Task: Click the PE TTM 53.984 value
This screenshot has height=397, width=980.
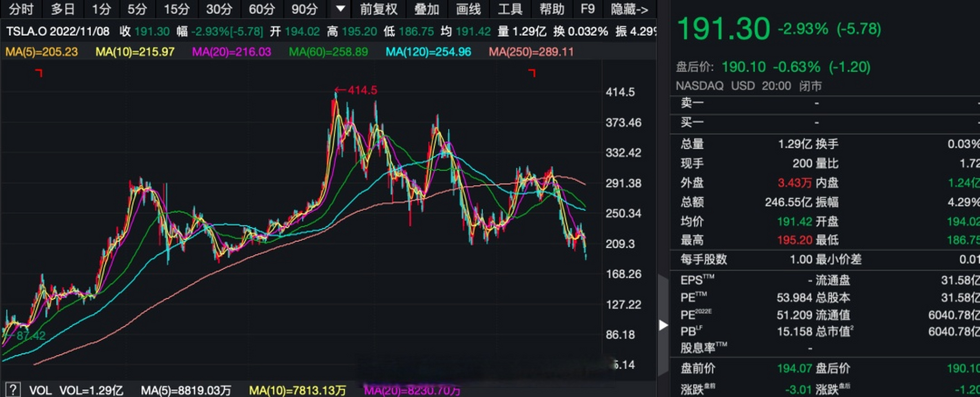Action: pos(794,297)
